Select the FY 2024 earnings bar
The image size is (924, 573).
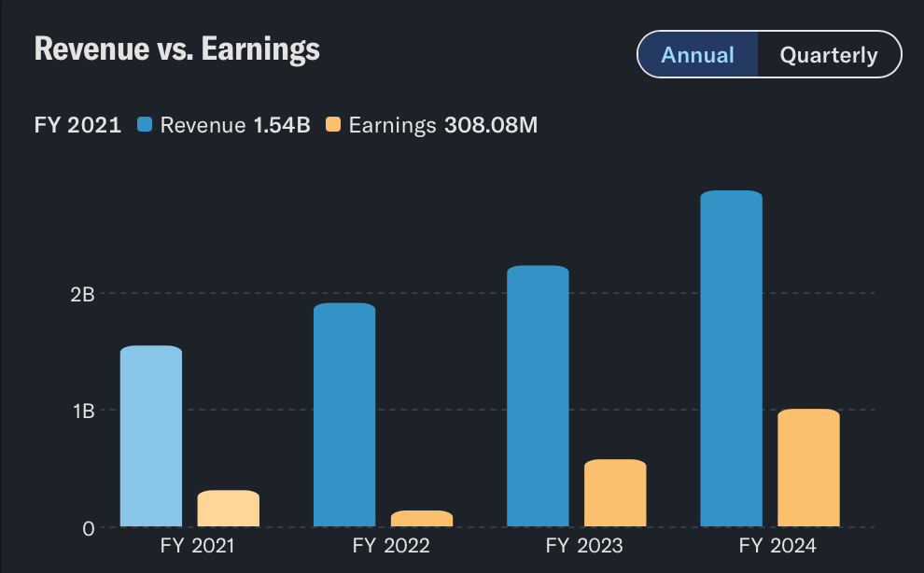(808, 468)
